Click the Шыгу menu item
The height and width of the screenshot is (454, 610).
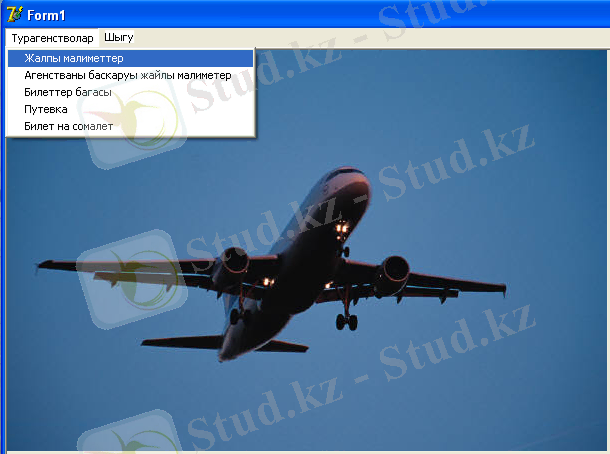pos(119,38)
